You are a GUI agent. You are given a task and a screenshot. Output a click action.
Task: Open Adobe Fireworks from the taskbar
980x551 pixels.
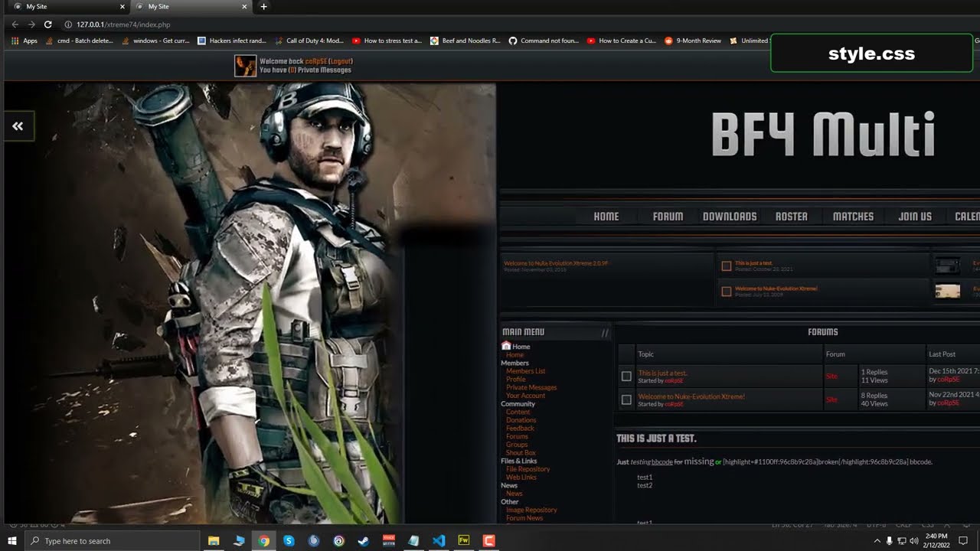(463, 541)
